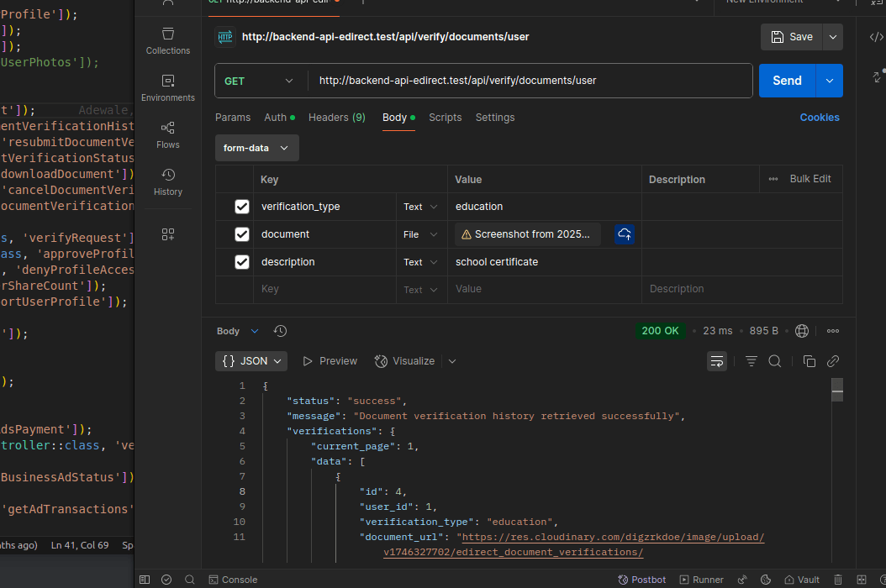The image size is (886, 588).
Task: Open the code snippet panel icon
Action: [876, 37]
